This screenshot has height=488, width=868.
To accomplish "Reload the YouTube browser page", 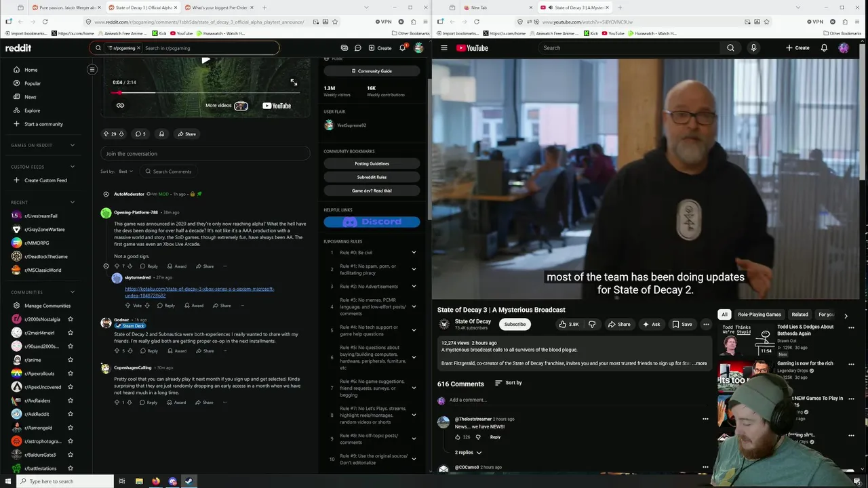I will 477,22.
